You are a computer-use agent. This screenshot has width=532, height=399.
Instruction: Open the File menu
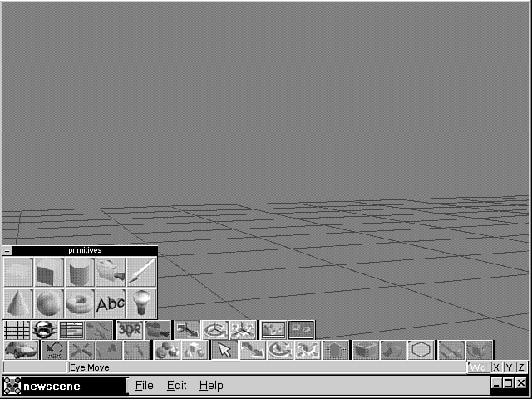pos(145,386)
